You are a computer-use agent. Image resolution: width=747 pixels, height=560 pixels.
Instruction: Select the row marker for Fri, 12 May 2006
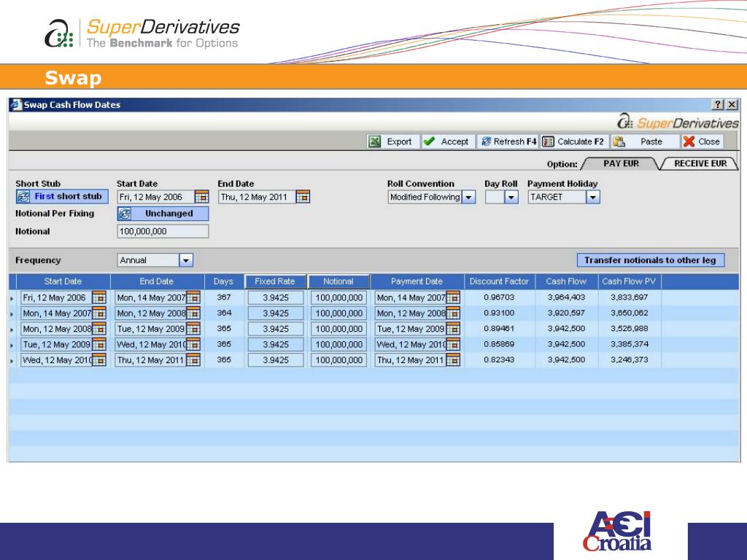[12, 298]
